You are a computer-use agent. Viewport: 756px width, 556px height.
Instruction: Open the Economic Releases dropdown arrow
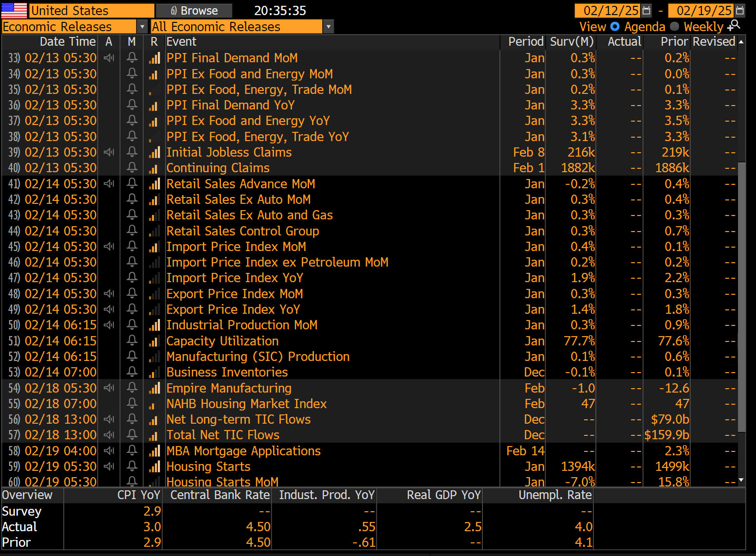pos(142,27)
